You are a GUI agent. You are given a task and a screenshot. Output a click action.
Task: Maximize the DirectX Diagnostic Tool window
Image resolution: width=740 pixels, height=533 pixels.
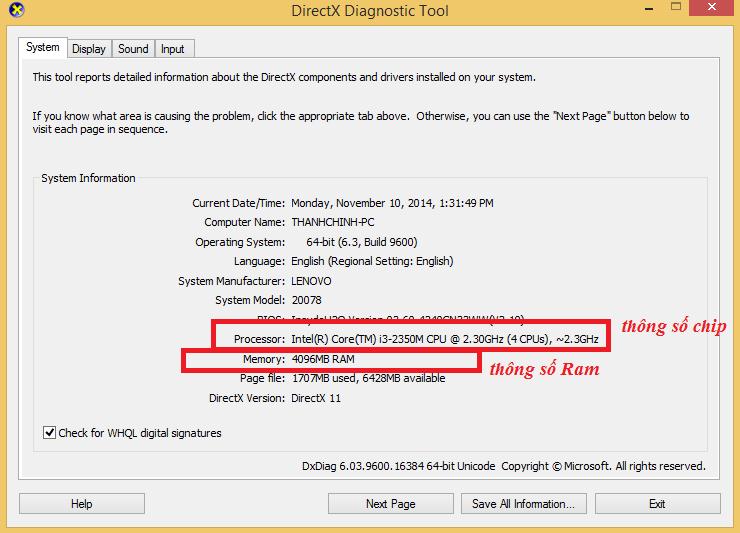click(x=676, y=7)
